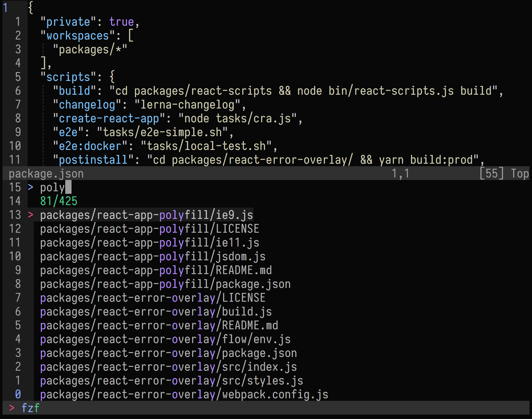Image resolution: width=532 pixels, height=419 pixels.
Task: Click the "postinstall" key
Action: point(93,160)
